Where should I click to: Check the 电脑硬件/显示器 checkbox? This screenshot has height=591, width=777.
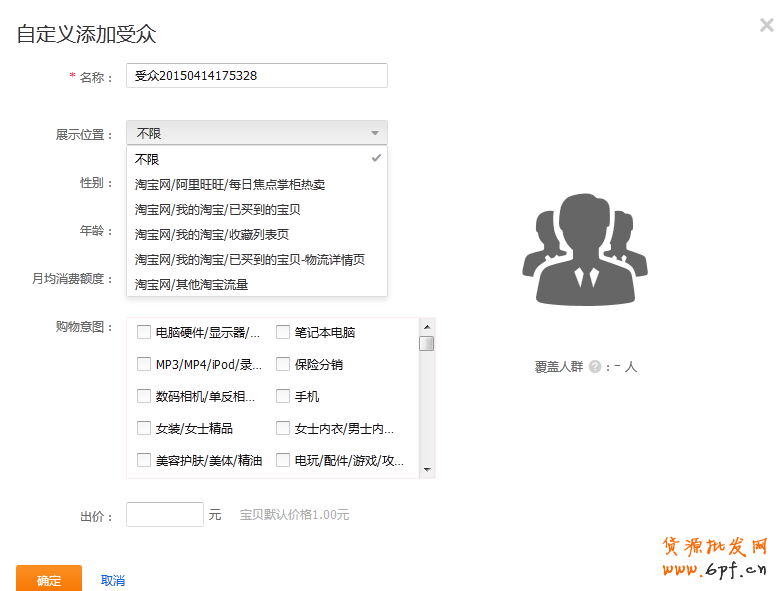point(144,332)
